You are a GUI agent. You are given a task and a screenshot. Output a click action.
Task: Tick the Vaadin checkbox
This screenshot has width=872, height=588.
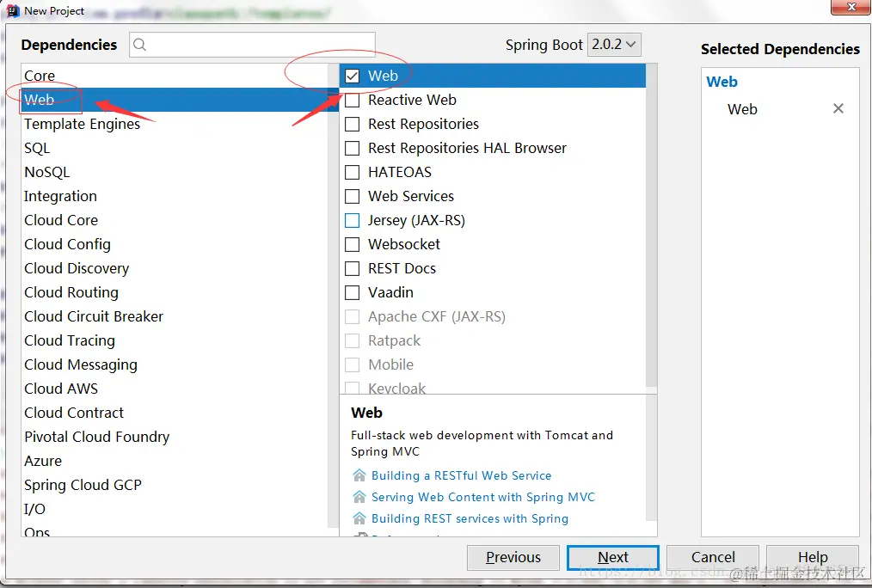point(352,292)
